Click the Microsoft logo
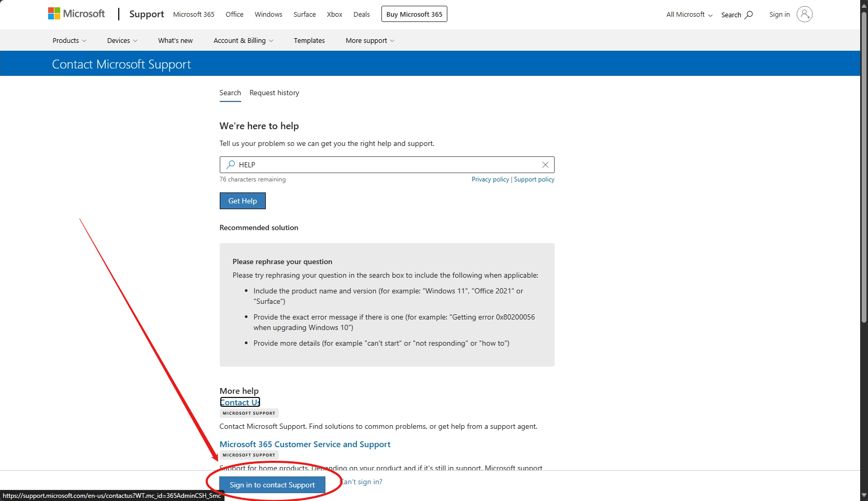The width and height of the screenshot is (868, 501). pyautogui.click(x=76, y=14)
